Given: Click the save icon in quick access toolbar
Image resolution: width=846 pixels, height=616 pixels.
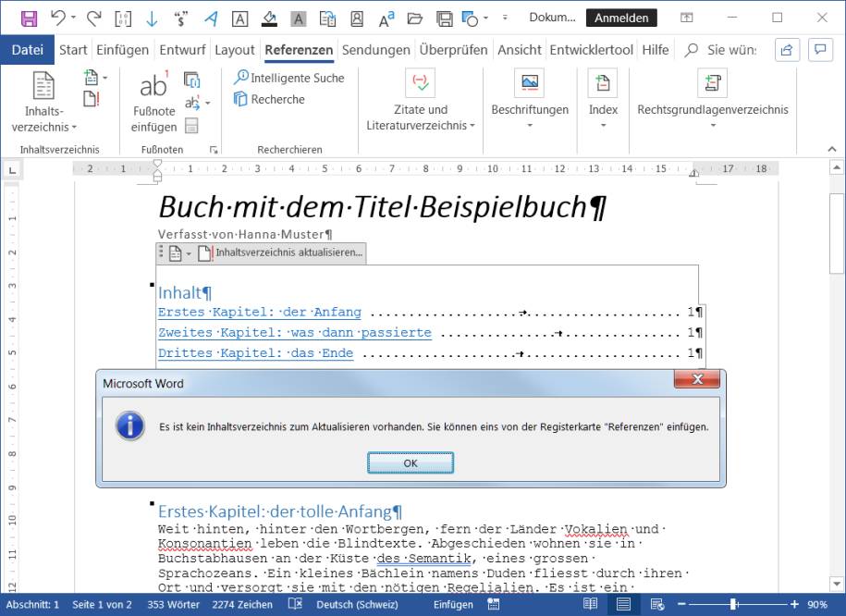Looking at the screenshot, I should click(29, 18).
